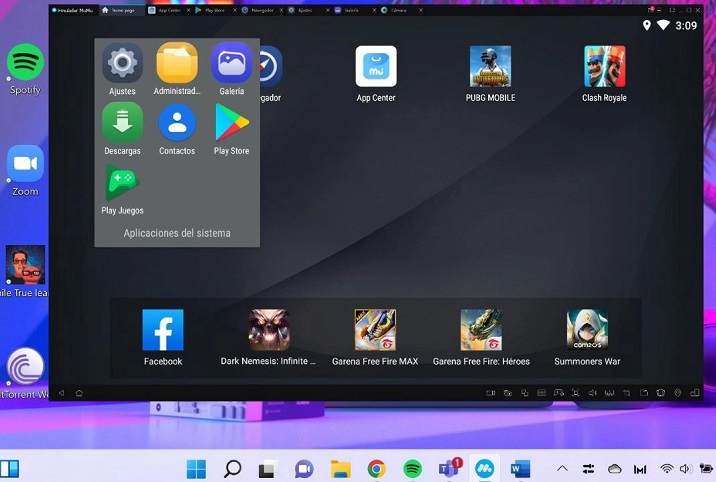This screenshot has width=716, height=482.
Task: Open the Contactos app
Action: [x=177, y=129]
